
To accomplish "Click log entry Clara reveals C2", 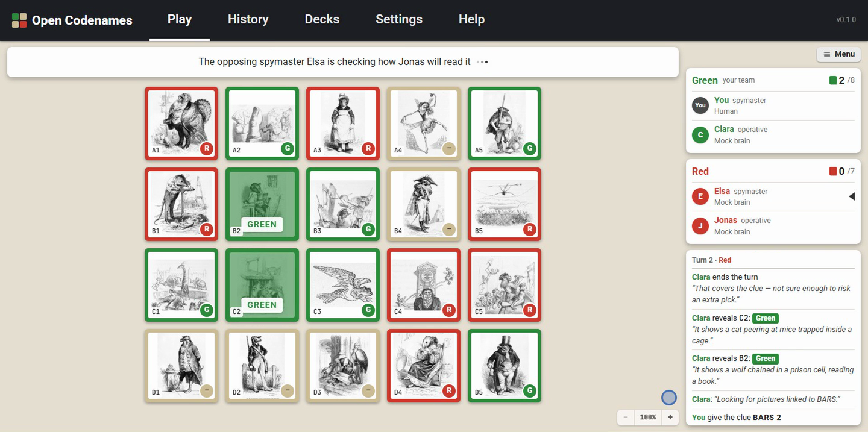I will (x=773, y=329).
